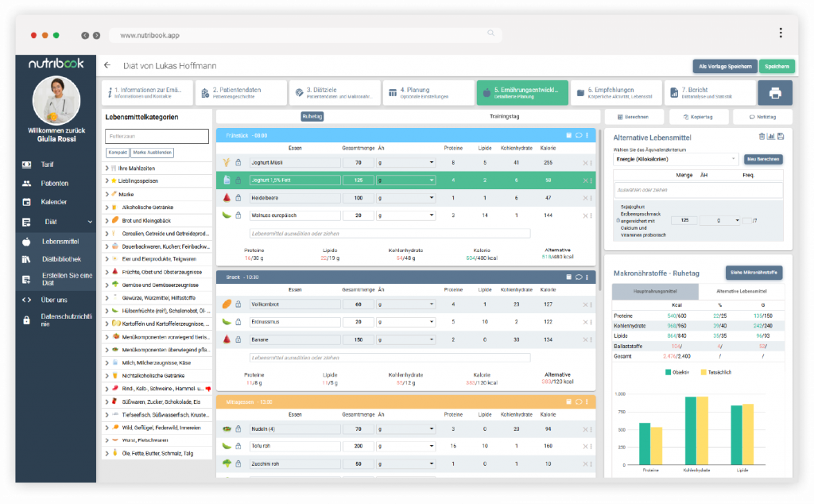Expand the Lieblingsspeisen category
The width and height of the screenshot is (814, 504).
click(x=107, y=181)
